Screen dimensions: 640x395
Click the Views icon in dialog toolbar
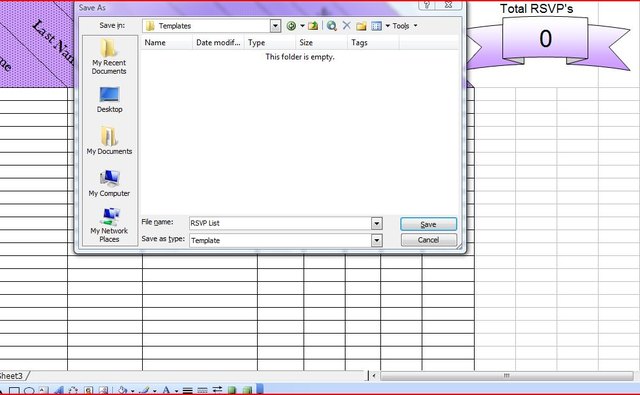[x=377, y=26]
